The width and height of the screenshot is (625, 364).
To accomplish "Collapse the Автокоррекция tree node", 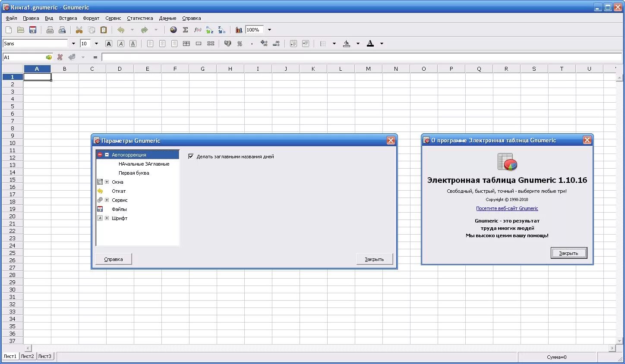I will (107, 155).
